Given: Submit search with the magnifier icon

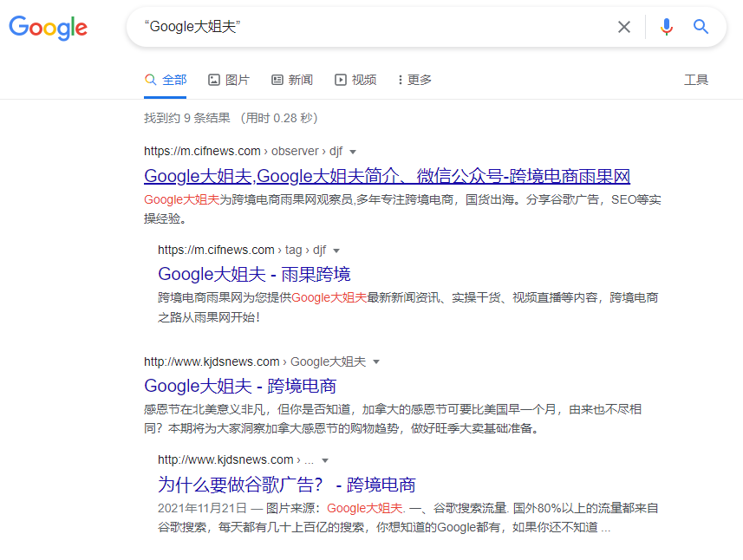Looking at the screenshot, I should pyautogui.click(x=701, y=27).
